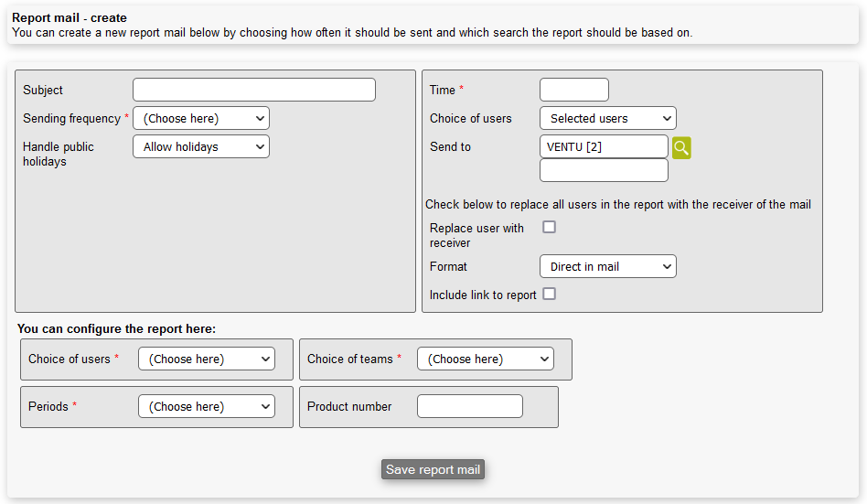Expand the Periods dropdown
This screenshot has width=867, height=504.
206,406
